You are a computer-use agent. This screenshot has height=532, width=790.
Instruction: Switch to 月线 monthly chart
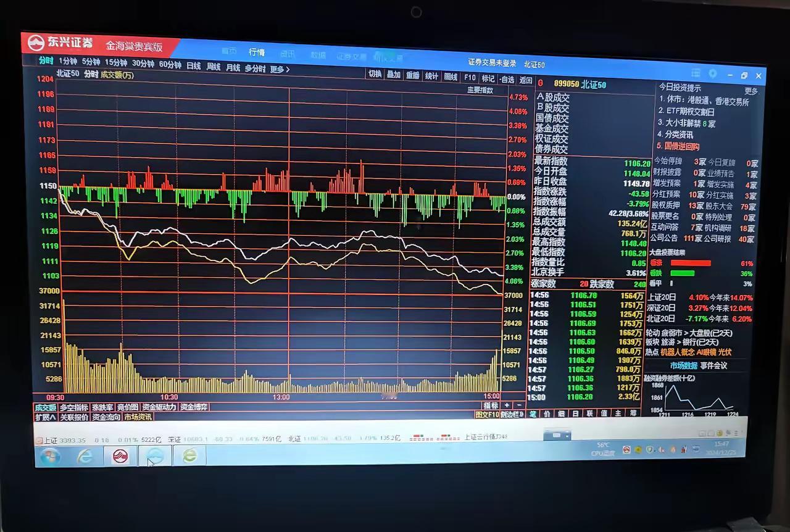coord(233,67)
